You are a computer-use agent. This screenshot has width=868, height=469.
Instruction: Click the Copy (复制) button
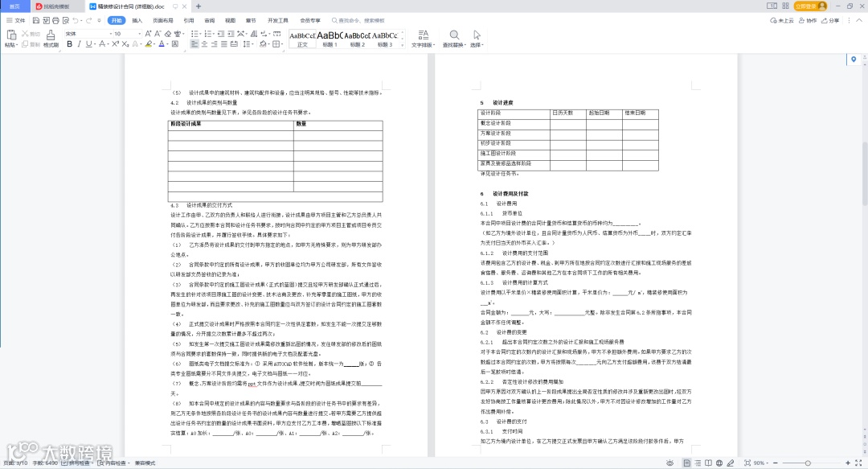tap(31, 44)
